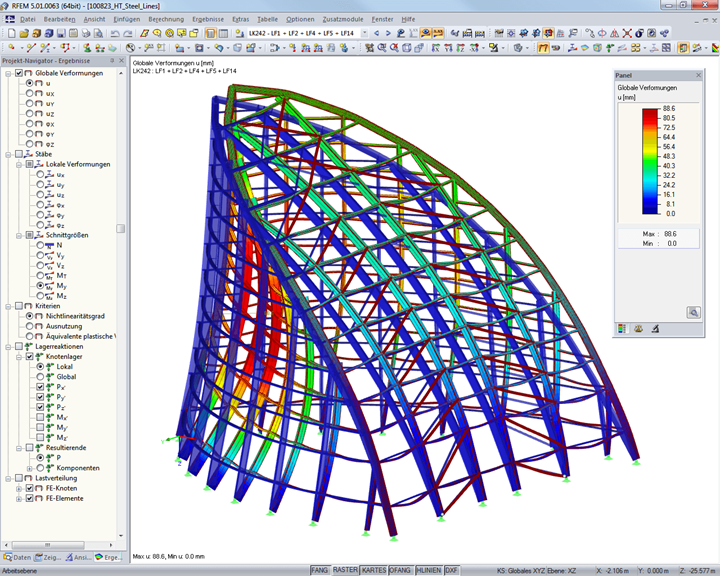Open the Bearbeiten menu
Image resolution: width=720 pixels, height=576 pixels.
(x=59, y=19)
